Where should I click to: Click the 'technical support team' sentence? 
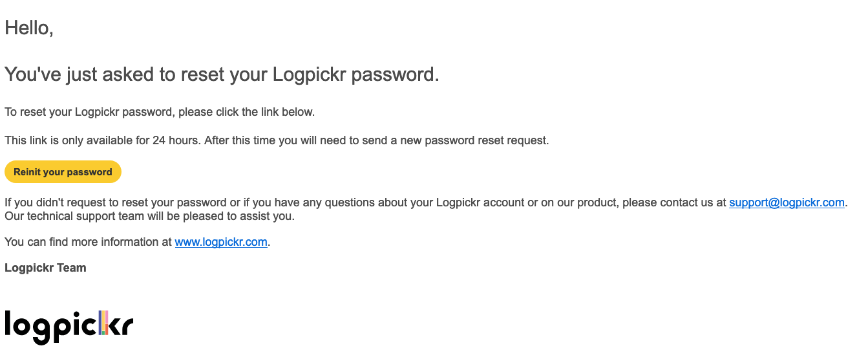click(149, 216)
